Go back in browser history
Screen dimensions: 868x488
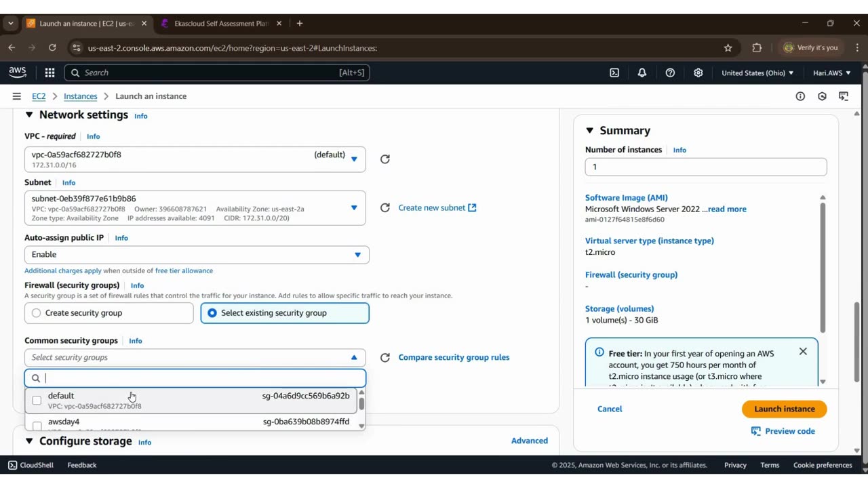click(12, 47)
